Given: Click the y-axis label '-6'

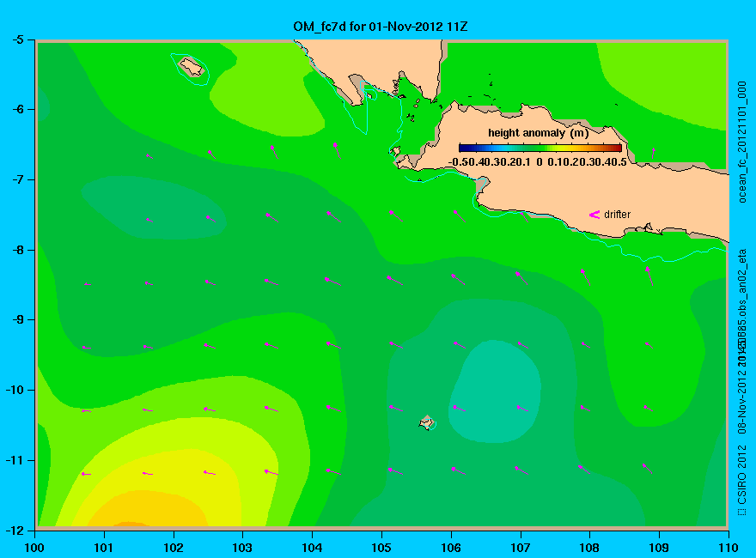Looking at the screenshot, I should (17, 109).
